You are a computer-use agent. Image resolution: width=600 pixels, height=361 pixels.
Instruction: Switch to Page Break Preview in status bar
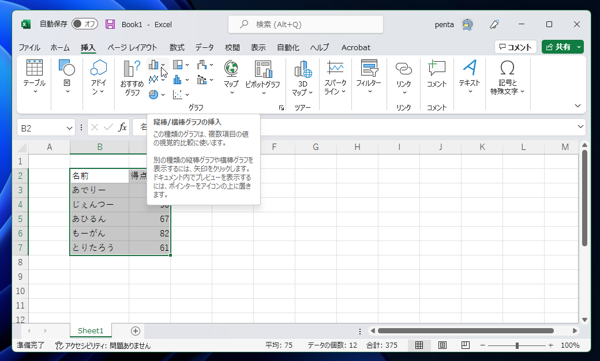tap(465, 345)
